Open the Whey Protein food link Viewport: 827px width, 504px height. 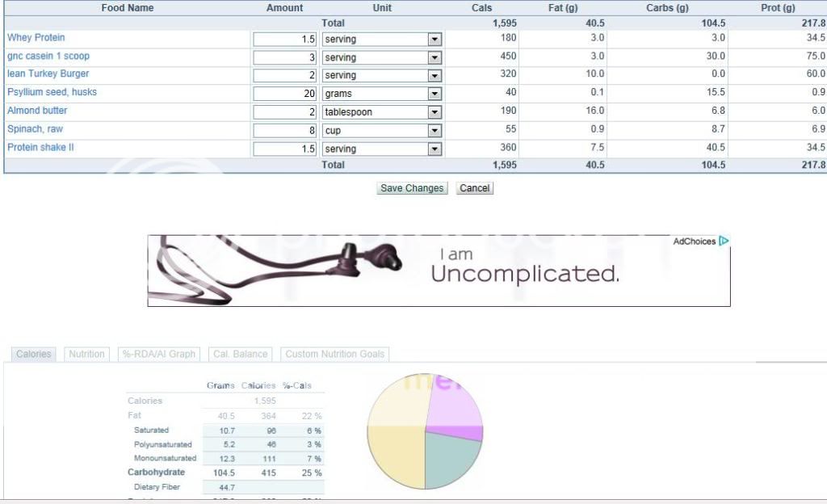point(36,38)
